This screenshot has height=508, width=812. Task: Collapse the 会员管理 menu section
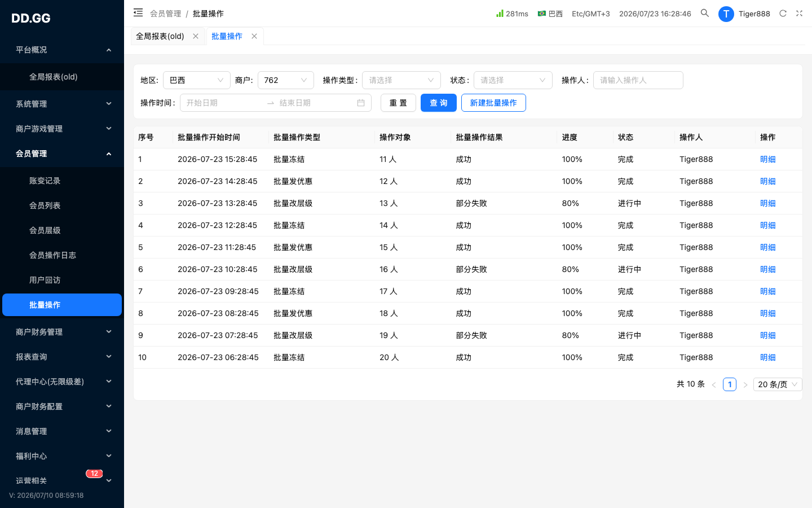(62, 154)
